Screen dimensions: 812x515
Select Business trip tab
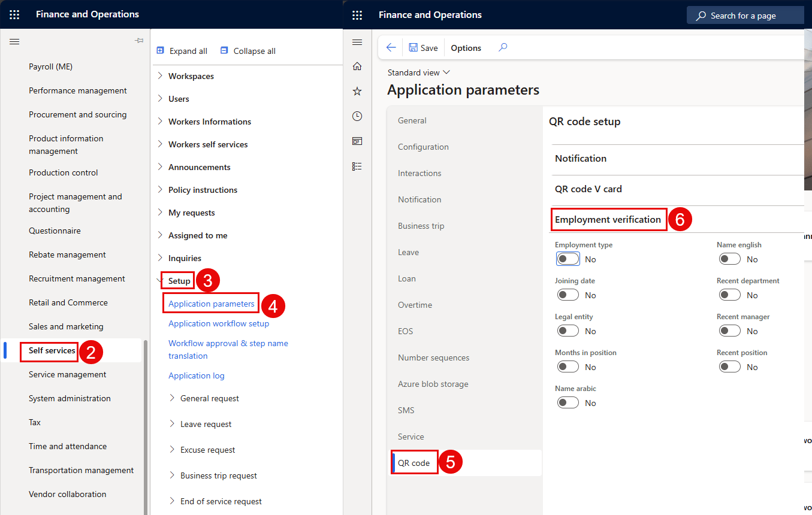click(421, 226)
